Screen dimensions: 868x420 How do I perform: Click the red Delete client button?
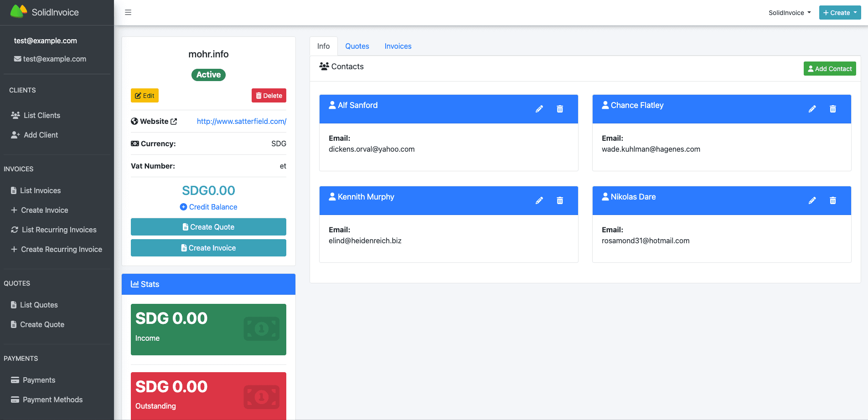269,96
